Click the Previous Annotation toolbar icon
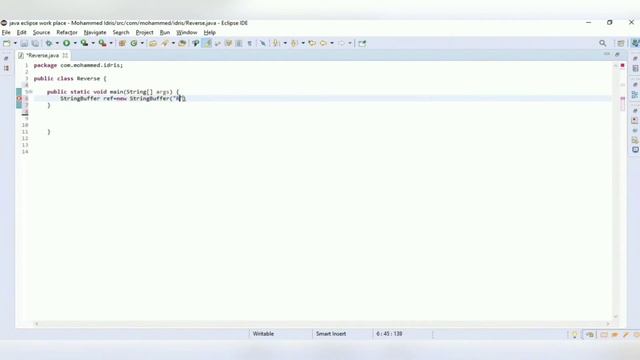640x360 pixels. pos(294,43)
